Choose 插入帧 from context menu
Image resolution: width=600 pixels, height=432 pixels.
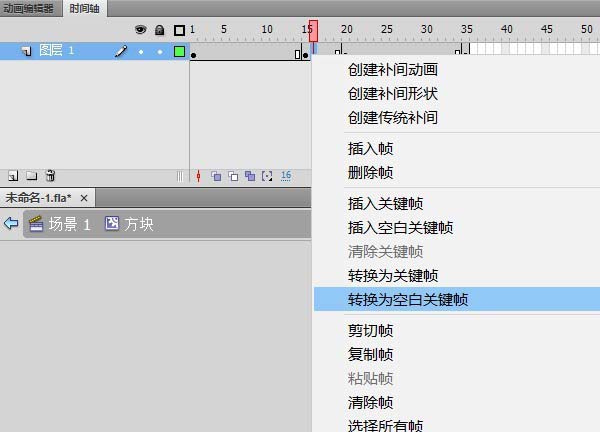370,149
